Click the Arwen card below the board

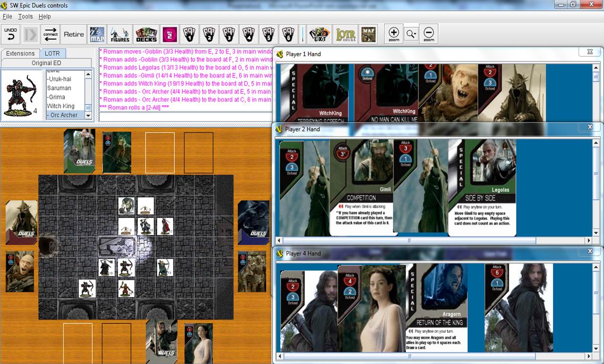click(x=198, y=343)
